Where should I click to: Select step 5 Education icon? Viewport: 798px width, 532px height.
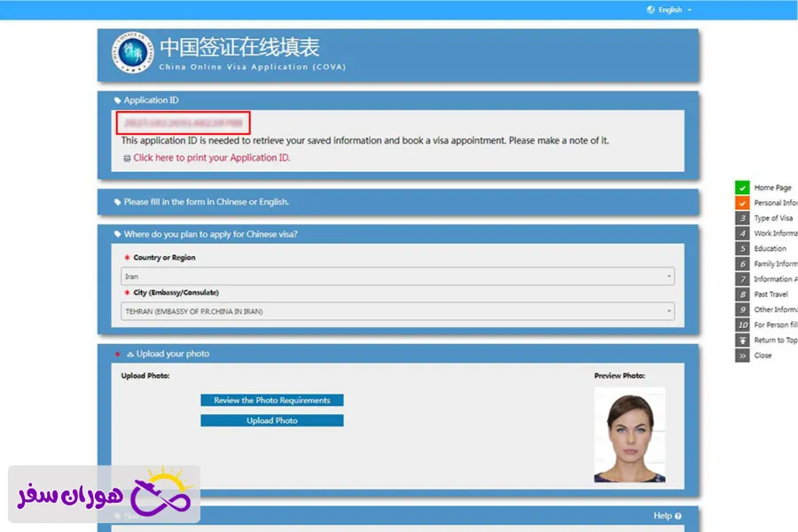point(742,249)
